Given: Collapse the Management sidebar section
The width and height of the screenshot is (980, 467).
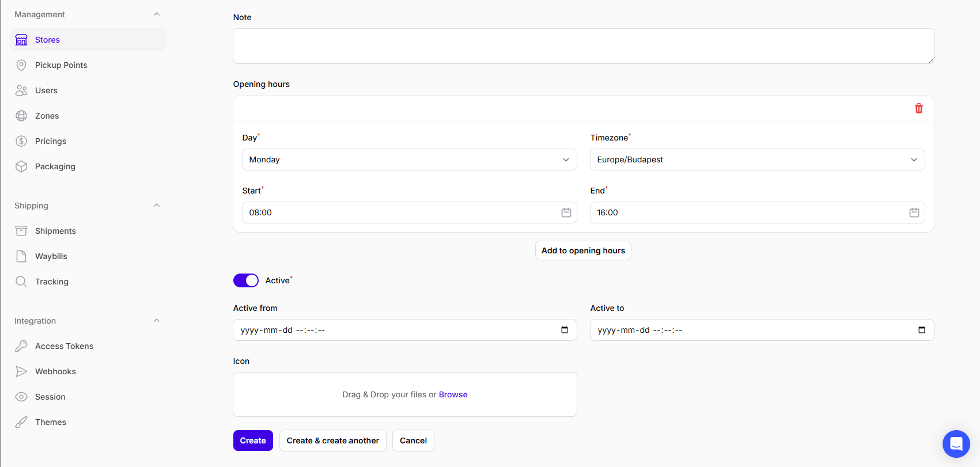Looking at the screenshot, I should [157, 14].
